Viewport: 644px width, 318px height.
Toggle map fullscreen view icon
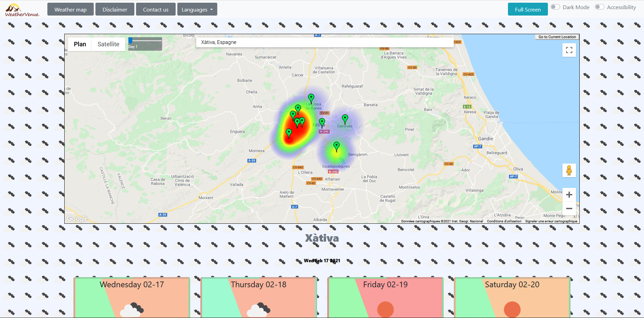569,50
